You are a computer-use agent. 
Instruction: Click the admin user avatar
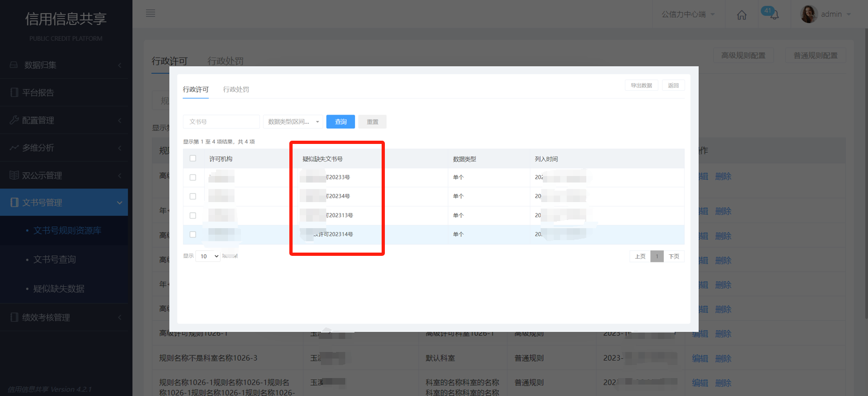[x=809, y=14]
